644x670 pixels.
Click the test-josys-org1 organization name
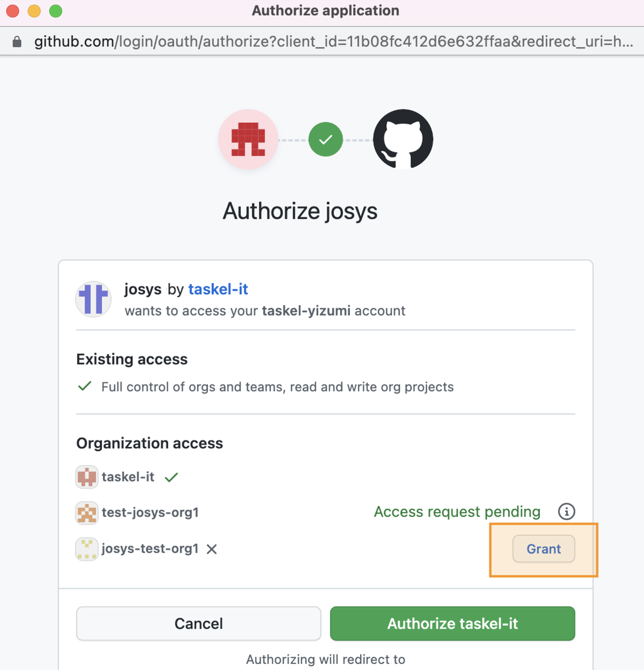click(x=150, y=512)
